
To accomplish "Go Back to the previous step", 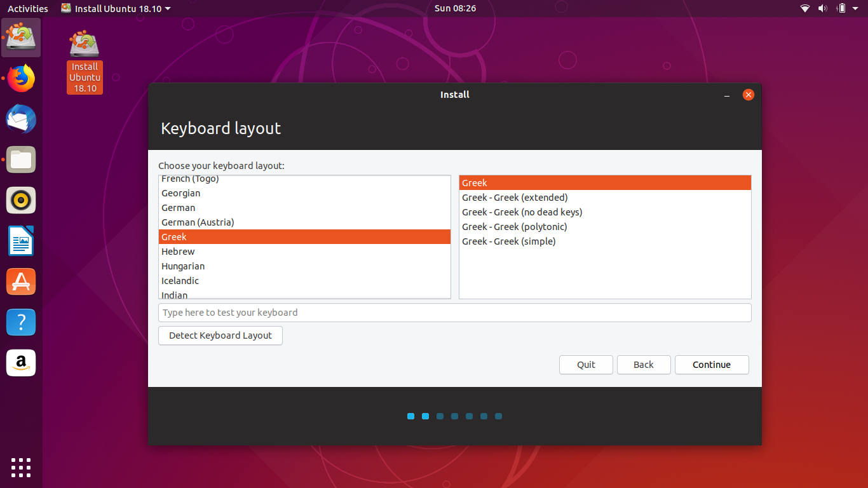I will [x=643, y=365].
